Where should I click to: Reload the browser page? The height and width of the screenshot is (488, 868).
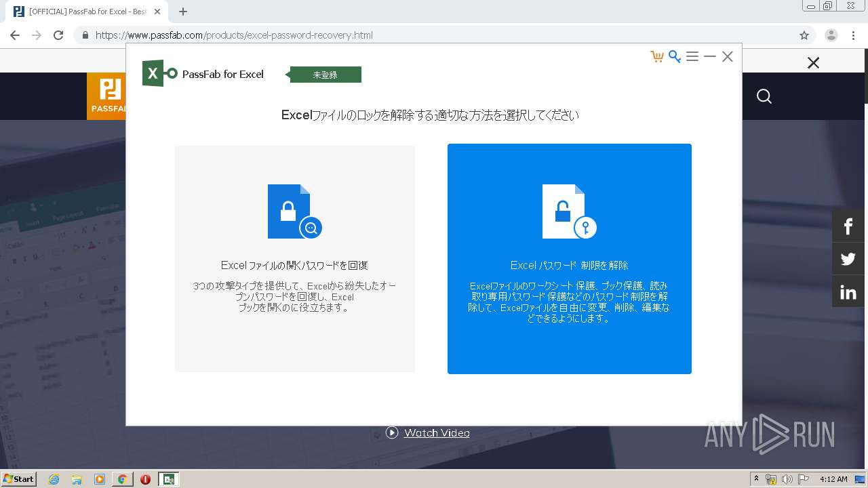click(x=58, y=35)
